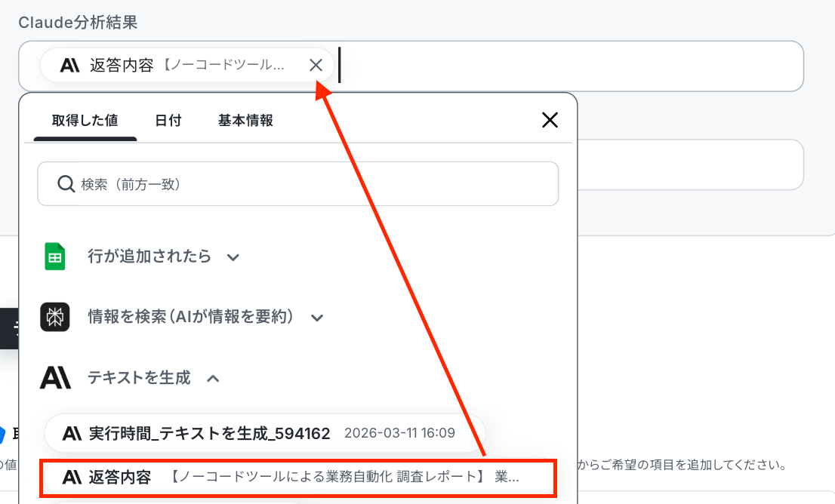This screenshot has width=835, height=504.
Task: Click the テキストを生成 section label
Action: tap(139, 378)
